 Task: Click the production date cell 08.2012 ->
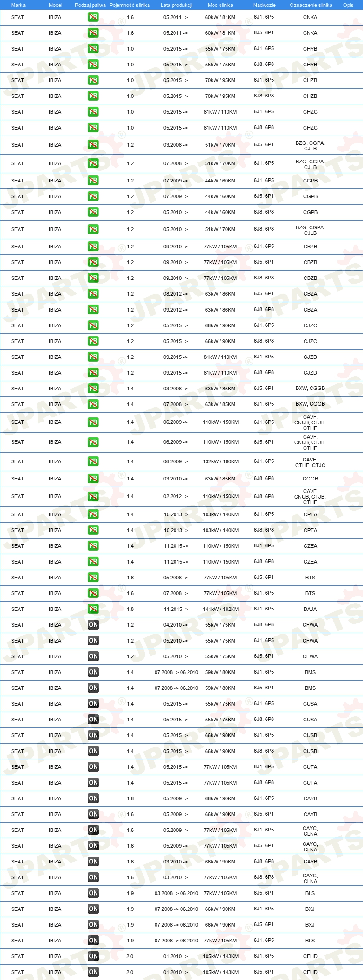(175, 294)
